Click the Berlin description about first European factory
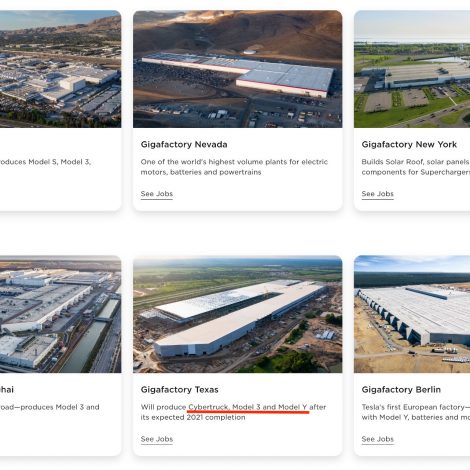The height and width of the screenshot is (470, 470). pos(416,412)
